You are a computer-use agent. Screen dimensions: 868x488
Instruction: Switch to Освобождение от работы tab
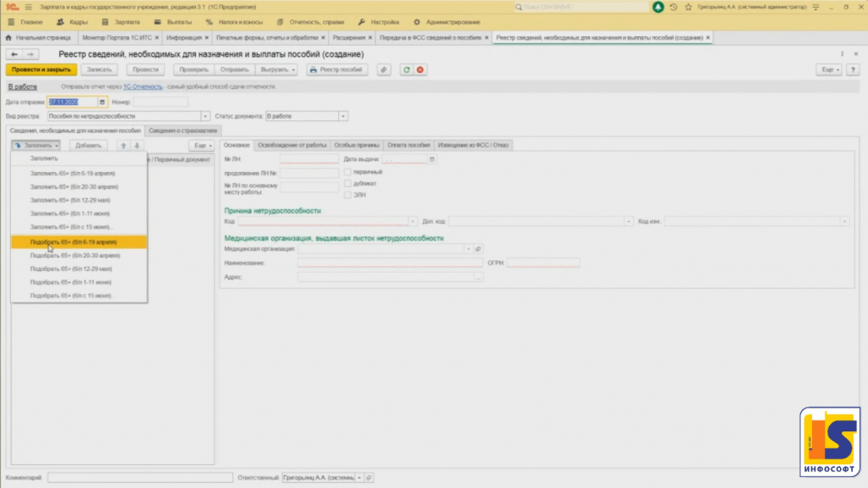click(x=292, y=145)
